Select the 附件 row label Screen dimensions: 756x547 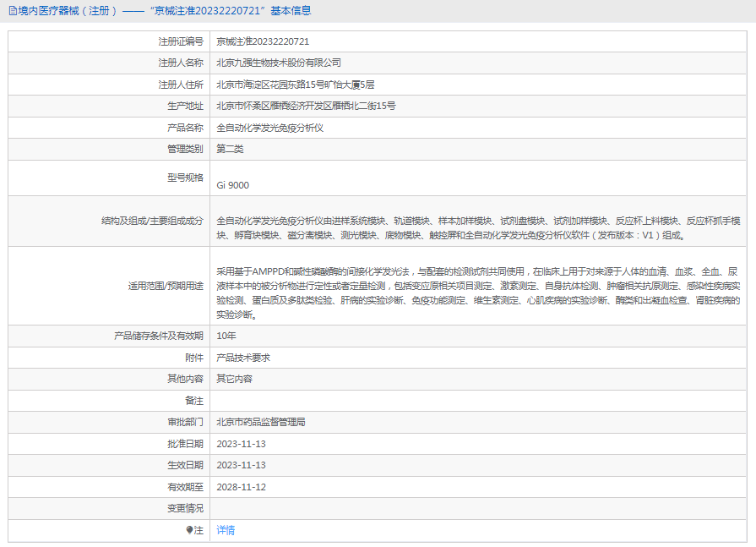pos(194,358)
